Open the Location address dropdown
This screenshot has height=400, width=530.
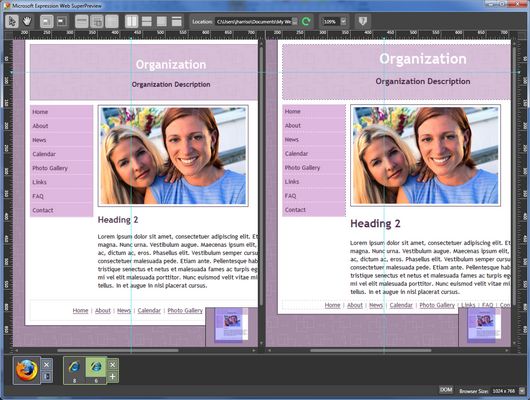[x=295, y=22]
